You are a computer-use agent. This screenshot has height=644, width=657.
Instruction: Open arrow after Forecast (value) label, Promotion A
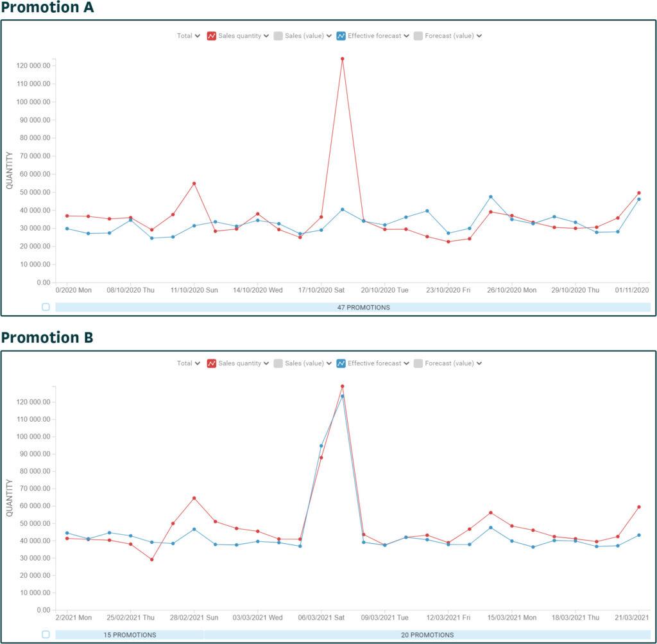[479, 36]
